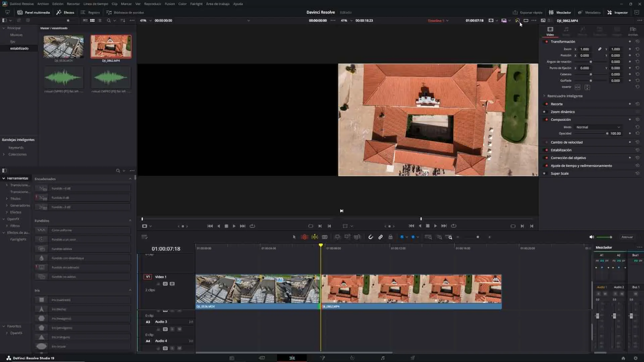Toggle the Mezclador panel button
This screenshot has width=644, height=362.
tap(560, 12)
